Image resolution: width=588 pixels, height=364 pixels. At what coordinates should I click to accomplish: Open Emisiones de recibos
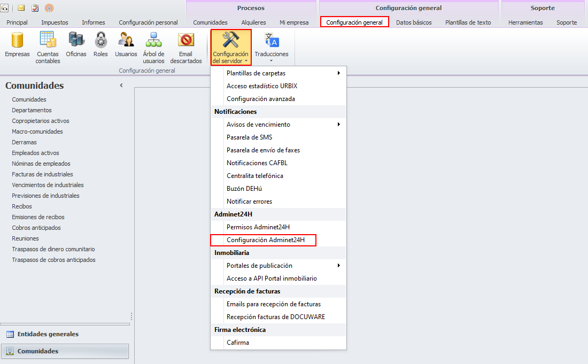tap(38, 217)
